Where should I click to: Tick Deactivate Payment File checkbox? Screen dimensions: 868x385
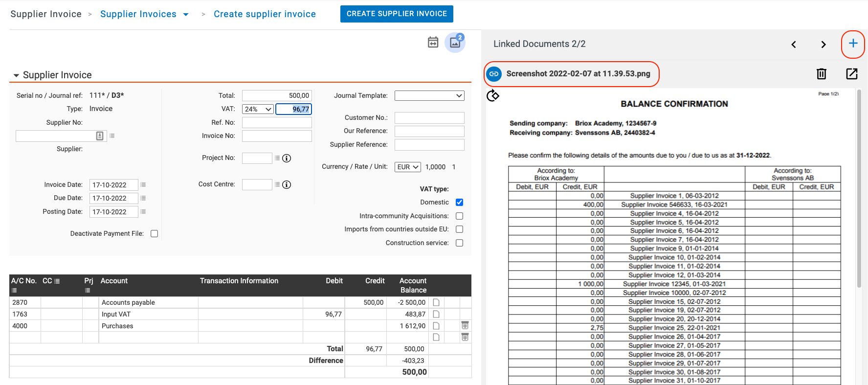tap(155, 234)
